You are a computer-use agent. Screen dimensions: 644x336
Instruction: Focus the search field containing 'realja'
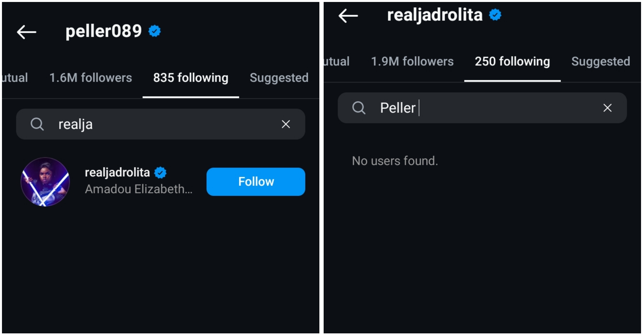point(164,124)
